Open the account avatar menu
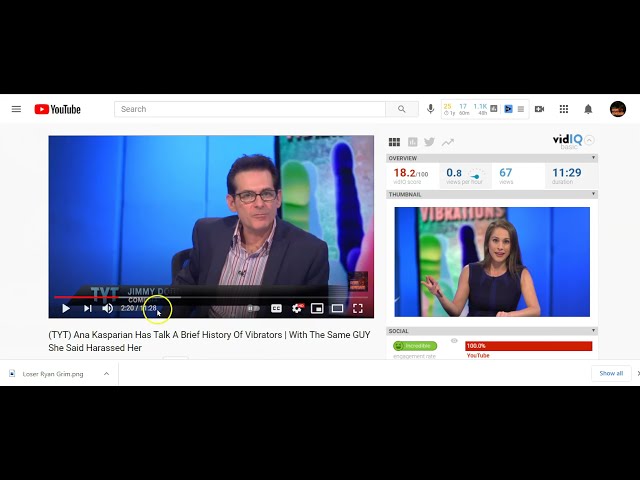The image size is (640, 480). pyautogui.click(x=618, y=109)
